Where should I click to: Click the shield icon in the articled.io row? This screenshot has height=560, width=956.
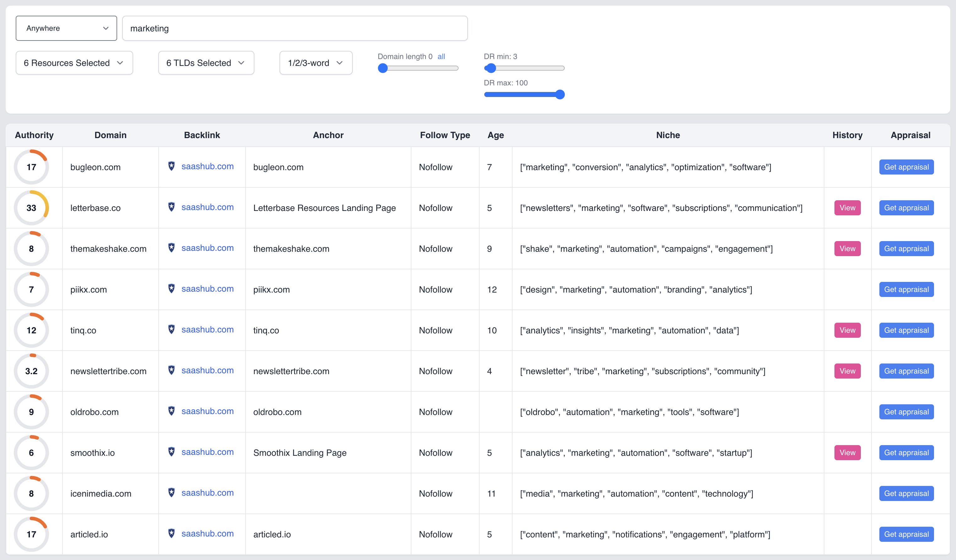171,533
